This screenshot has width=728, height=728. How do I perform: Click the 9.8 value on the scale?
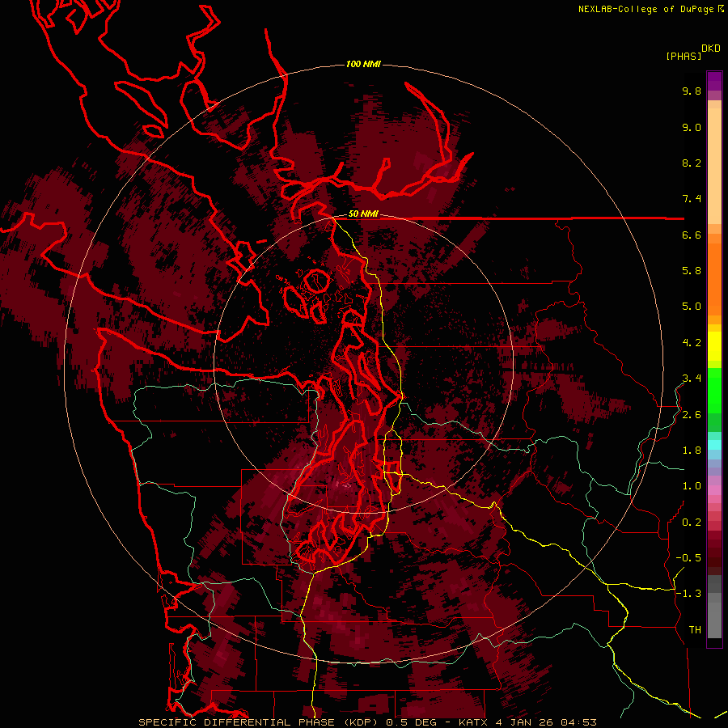tap(692, 91)
